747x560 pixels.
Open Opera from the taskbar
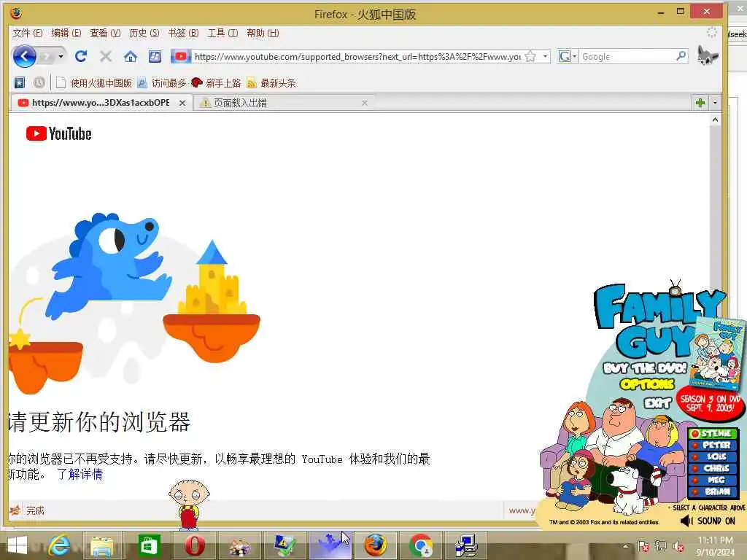[194, 545]
